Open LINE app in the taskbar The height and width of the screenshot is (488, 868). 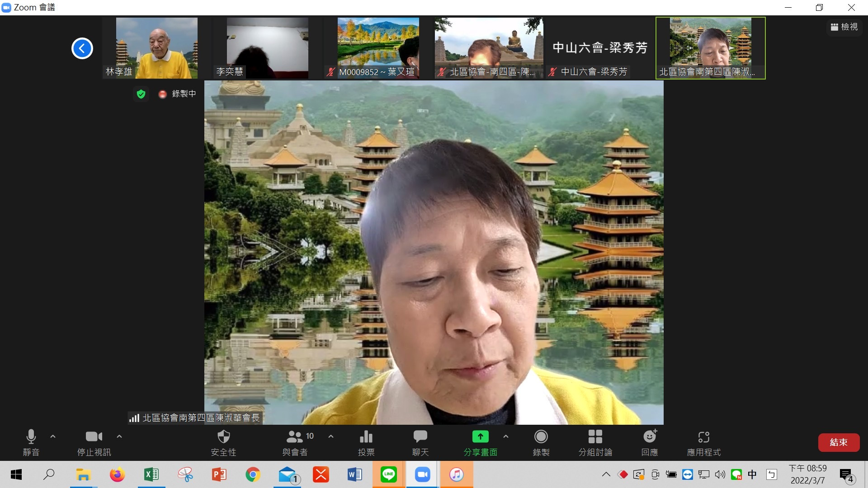389,474
